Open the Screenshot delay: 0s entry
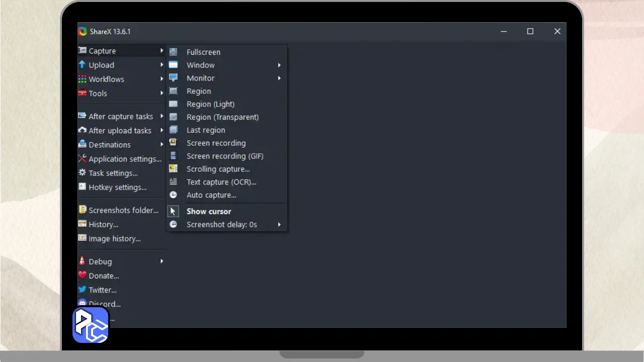 click(x=227, y=224)
